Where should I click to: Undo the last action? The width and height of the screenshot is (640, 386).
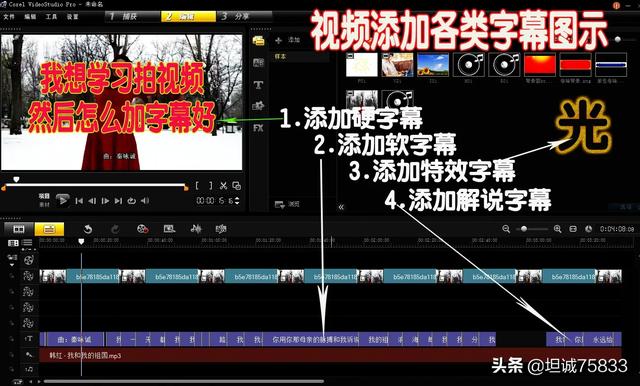tap(88, 229)
